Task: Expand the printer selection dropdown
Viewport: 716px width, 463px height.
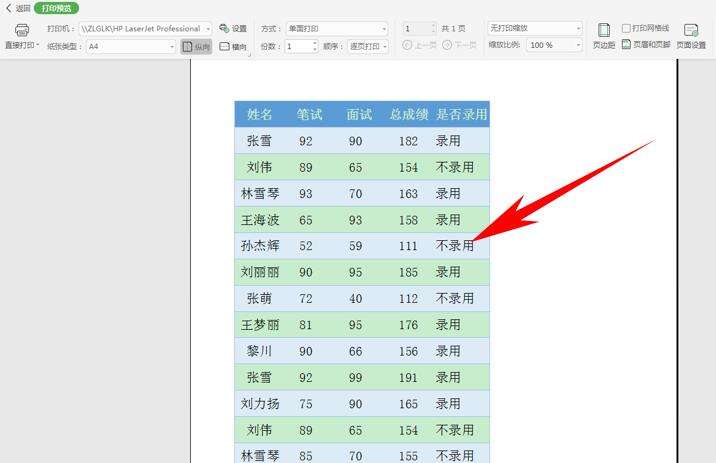Action: 208,29
